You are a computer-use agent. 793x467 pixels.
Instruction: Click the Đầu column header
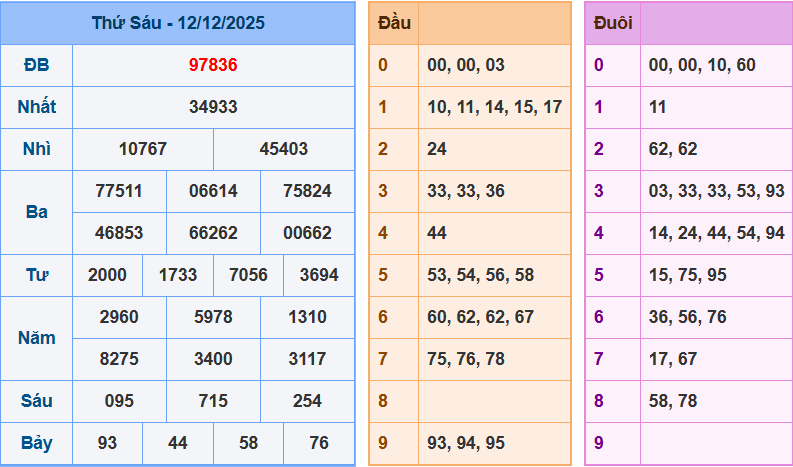pos(393,23)
